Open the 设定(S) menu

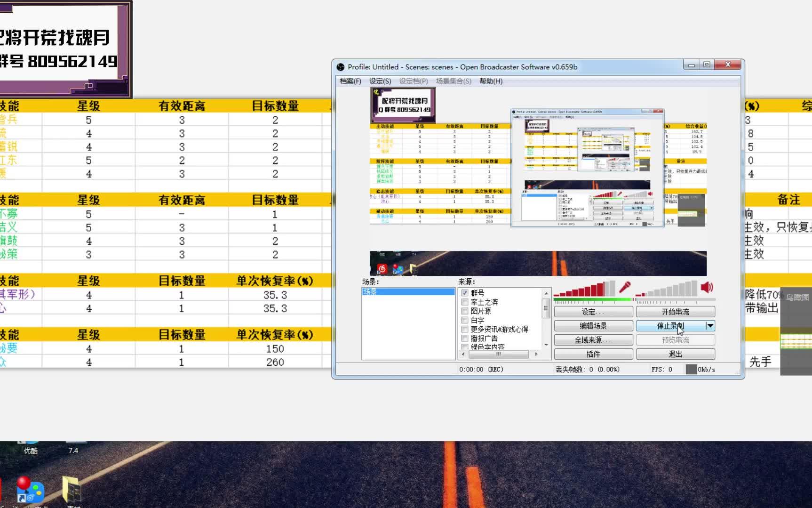click(380, 81)
